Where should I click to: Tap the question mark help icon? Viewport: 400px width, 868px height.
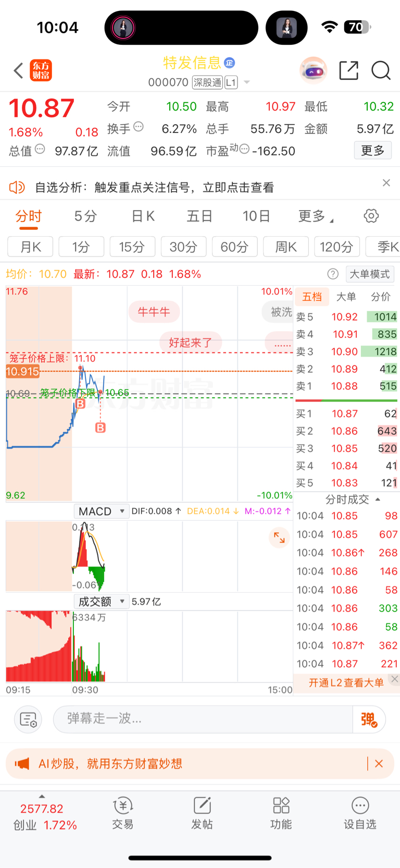tap(333, 274)
